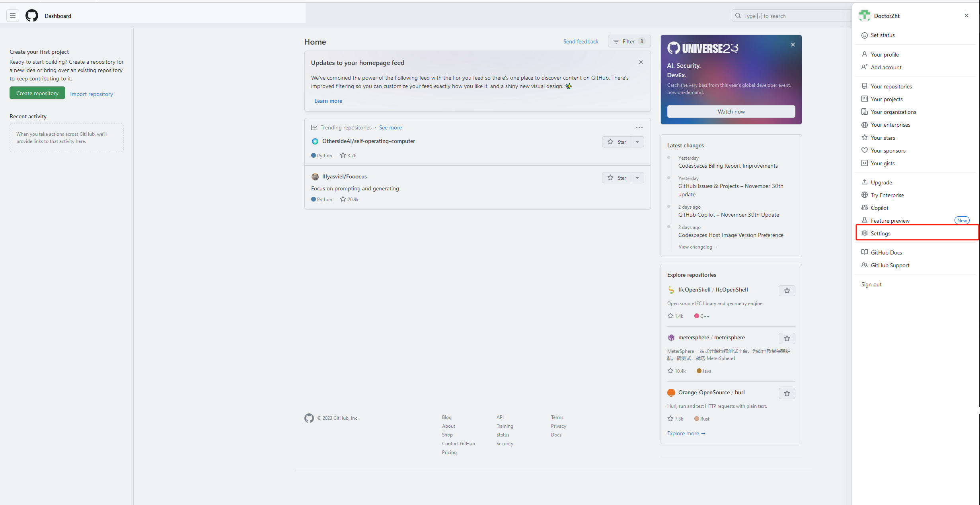Image resolution: width=980 pixels, height=505 pixels.
Task: Click the DoctorZht avatar icon
Action: (x=864, y=16)
